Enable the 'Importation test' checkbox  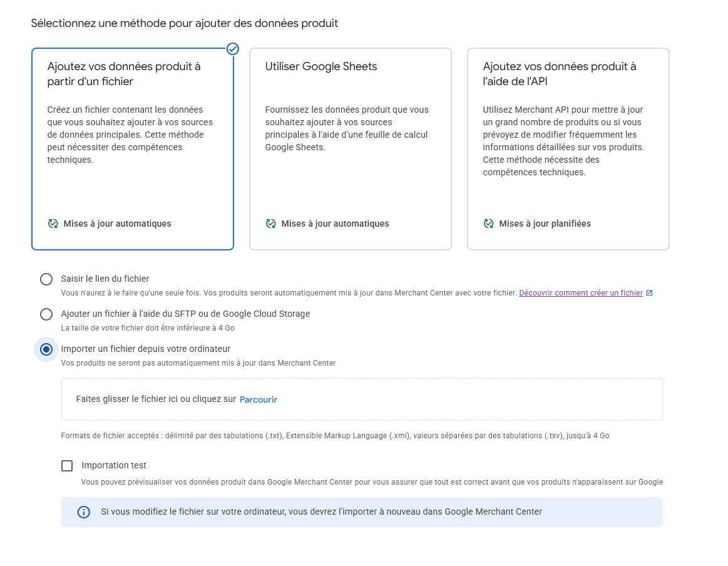click(67, 466)
